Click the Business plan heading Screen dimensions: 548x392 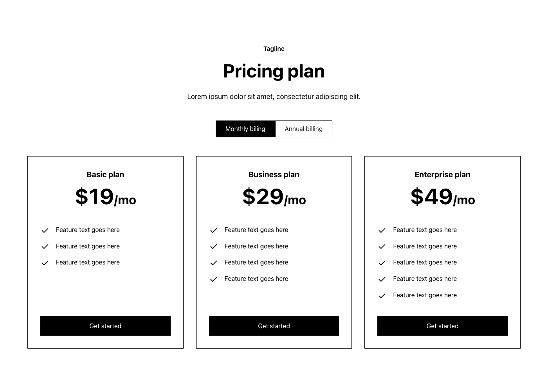coord(274,174)
